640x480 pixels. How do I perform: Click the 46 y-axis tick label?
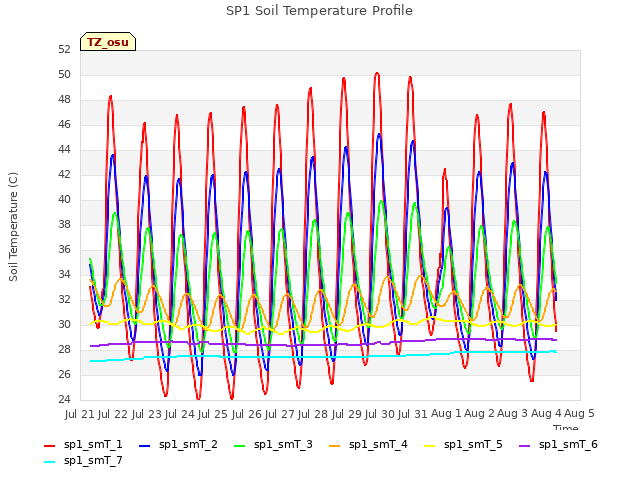coord(64,124)
